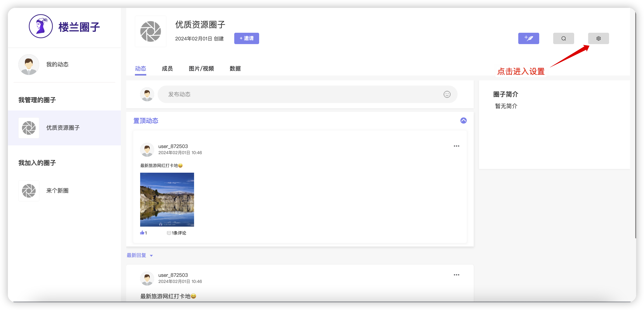Click the 优质资源圈子 header avatar icon
The height and width of the screenshot is (310, 644).
click(x=150, y=31)
